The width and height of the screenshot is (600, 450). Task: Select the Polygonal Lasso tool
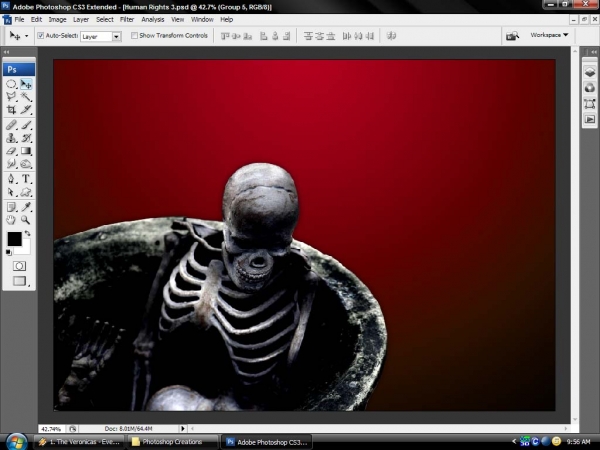click(11, 96)
